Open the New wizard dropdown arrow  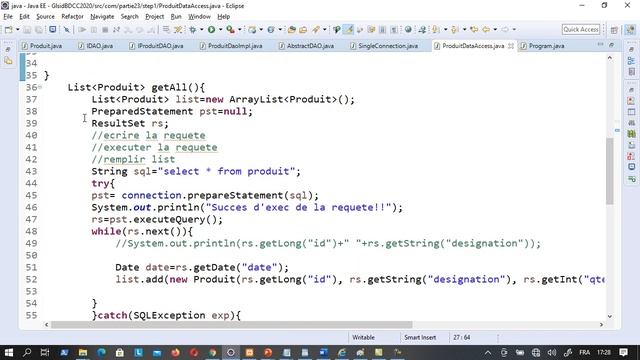(17, 30)
